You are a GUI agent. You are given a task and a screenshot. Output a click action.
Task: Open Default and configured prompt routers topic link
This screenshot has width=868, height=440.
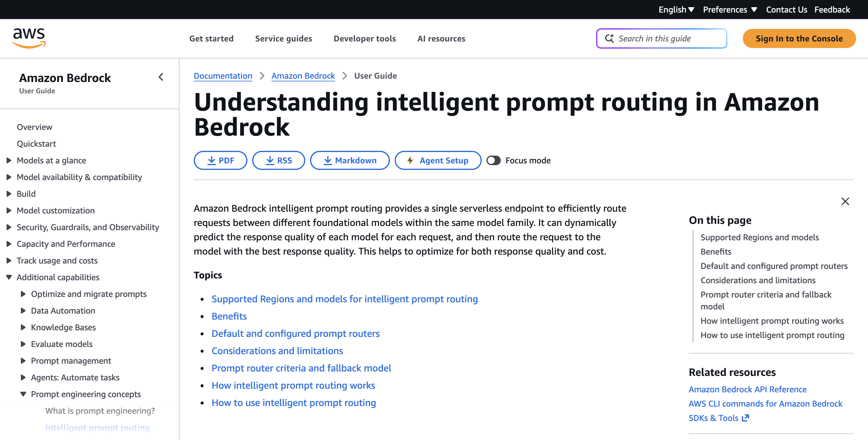point(295,333)
